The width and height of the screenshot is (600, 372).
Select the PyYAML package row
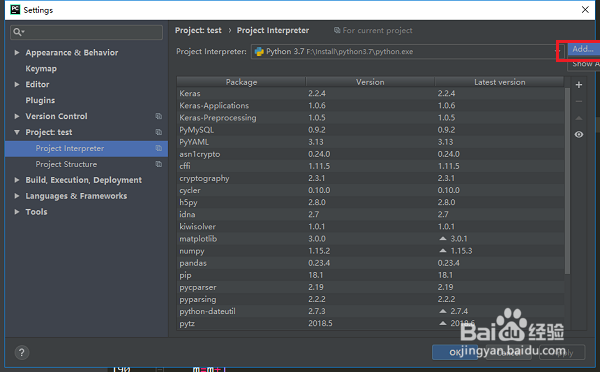point(370,142)
